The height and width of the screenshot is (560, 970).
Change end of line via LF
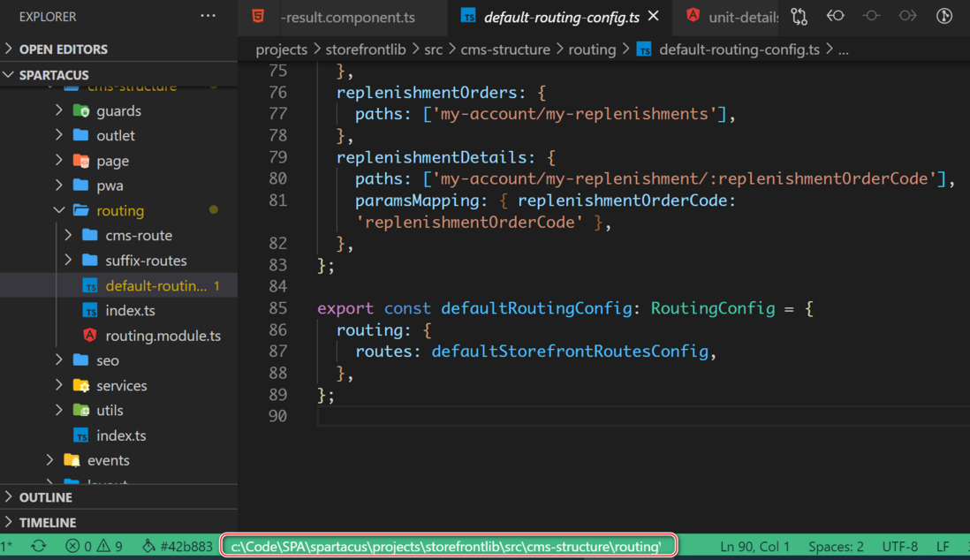point(943,547)
